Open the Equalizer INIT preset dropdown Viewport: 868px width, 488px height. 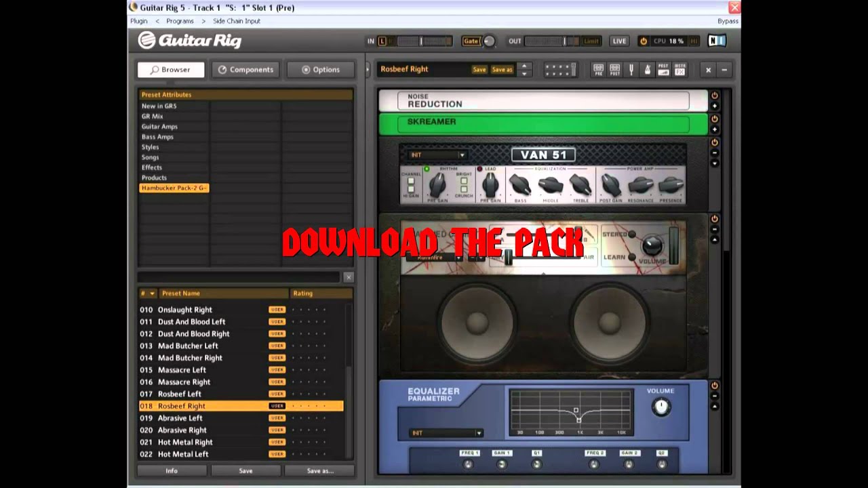[x=446, y=433]
